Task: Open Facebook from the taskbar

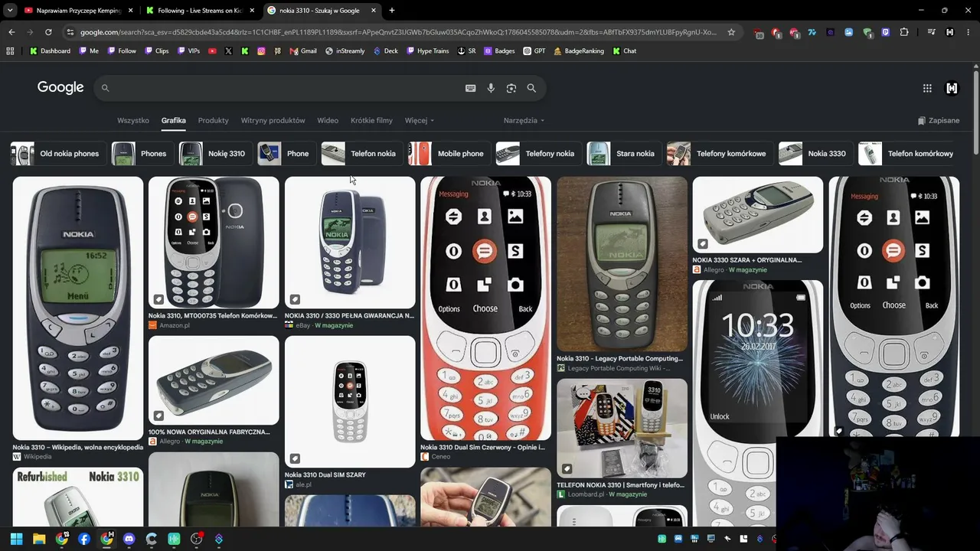Action: click(x=84, y=539)
